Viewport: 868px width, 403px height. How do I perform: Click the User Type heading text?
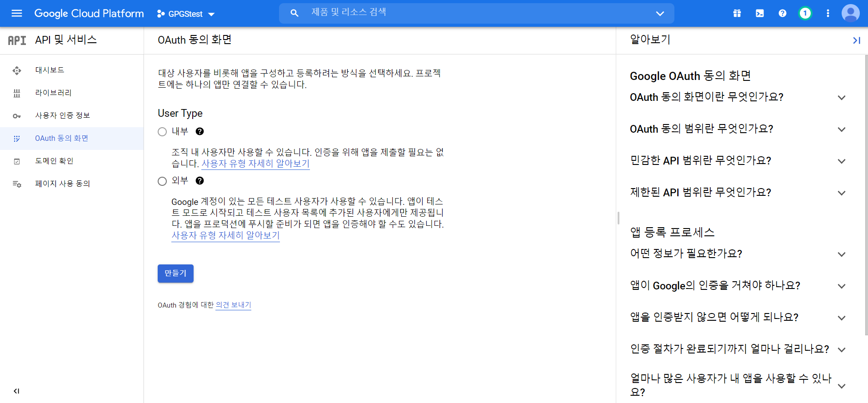(180, 113)
